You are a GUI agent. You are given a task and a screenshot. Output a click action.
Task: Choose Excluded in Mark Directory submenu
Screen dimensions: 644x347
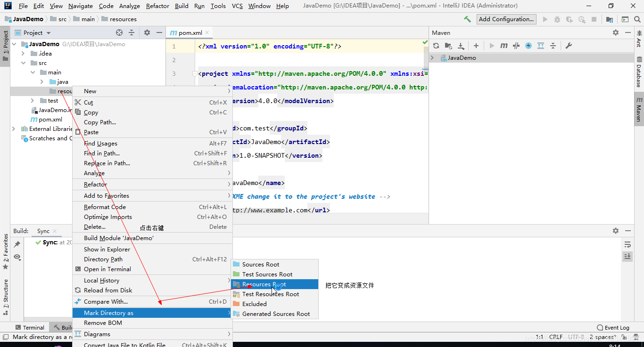tap(275, 304)
